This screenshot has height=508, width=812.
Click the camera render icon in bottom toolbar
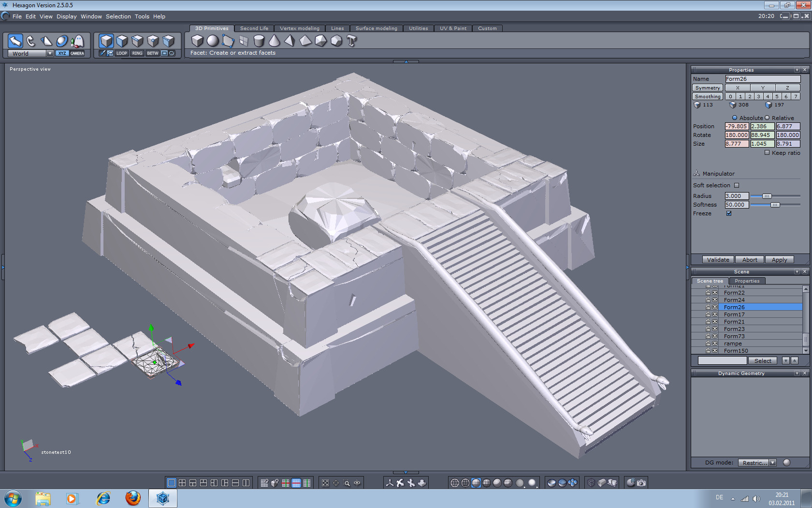(641, 483)
